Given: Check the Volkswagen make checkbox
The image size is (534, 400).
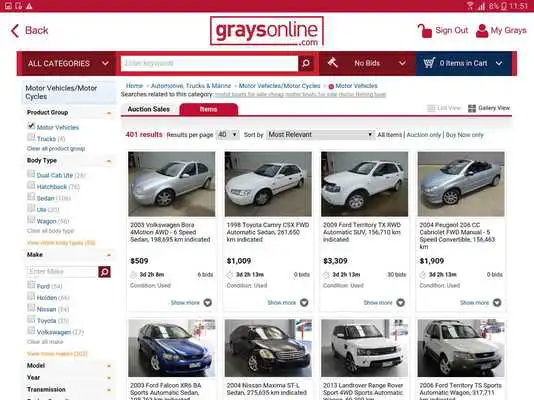Looking at the screenshot, I should point(31,331).
